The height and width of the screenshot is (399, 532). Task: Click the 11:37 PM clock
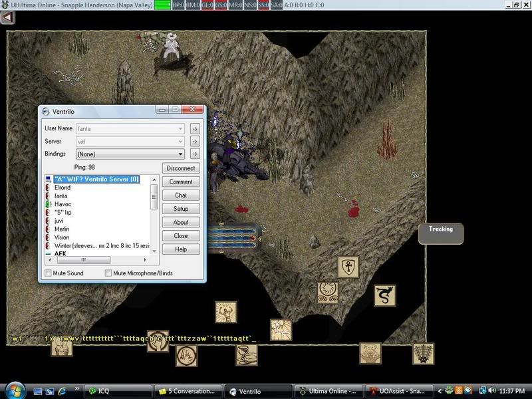[x=512, y=391]
